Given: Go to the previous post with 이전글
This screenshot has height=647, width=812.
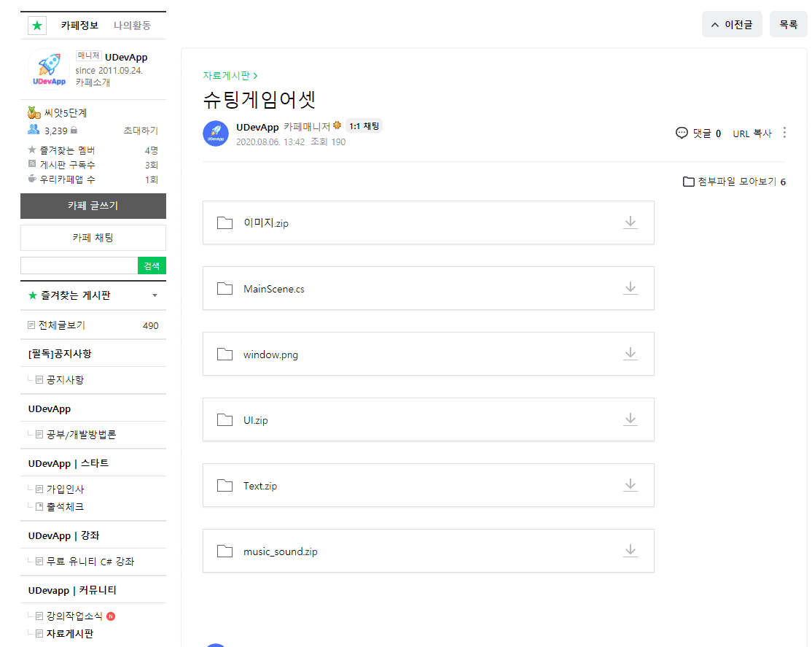Looking at the screenshot, I should (x=732, y=24).
